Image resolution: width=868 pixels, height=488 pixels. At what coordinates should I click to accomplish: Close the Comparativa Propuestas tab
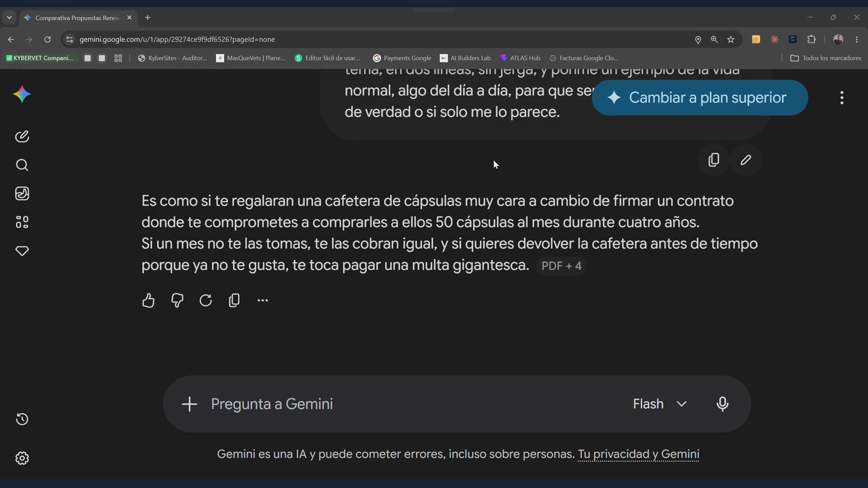129,18
